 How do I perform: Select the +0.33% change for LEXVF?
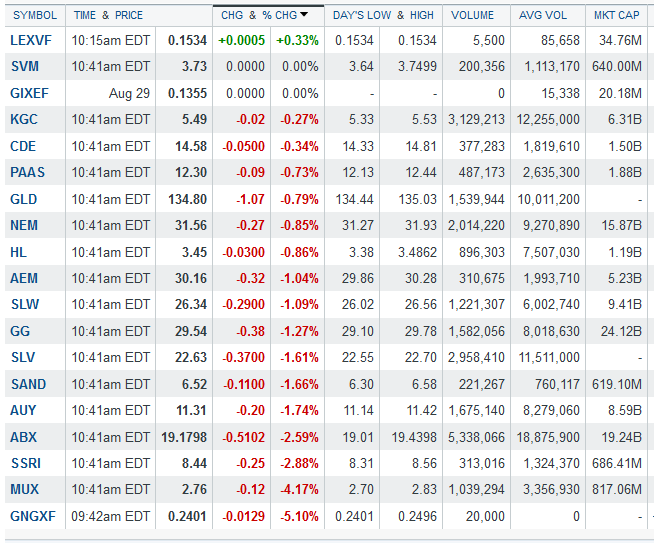click(x=297, y=40)
